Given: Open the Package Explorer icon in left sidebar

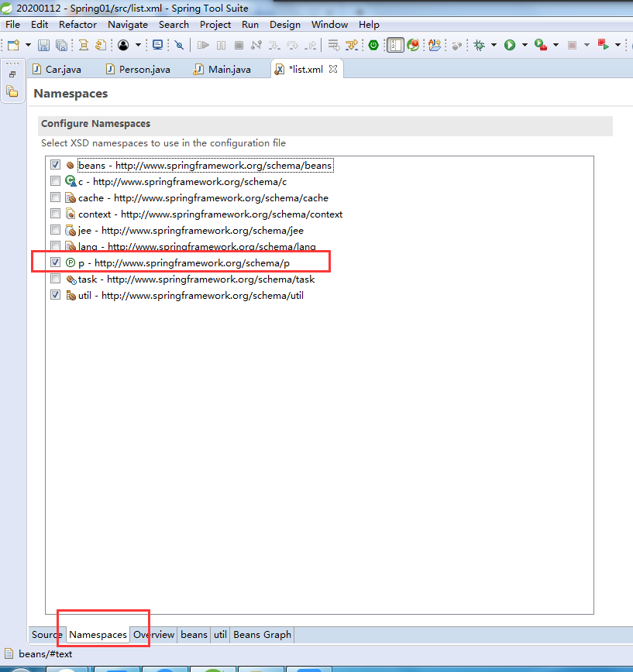Looking at the screenshot, I should point(12,91).
